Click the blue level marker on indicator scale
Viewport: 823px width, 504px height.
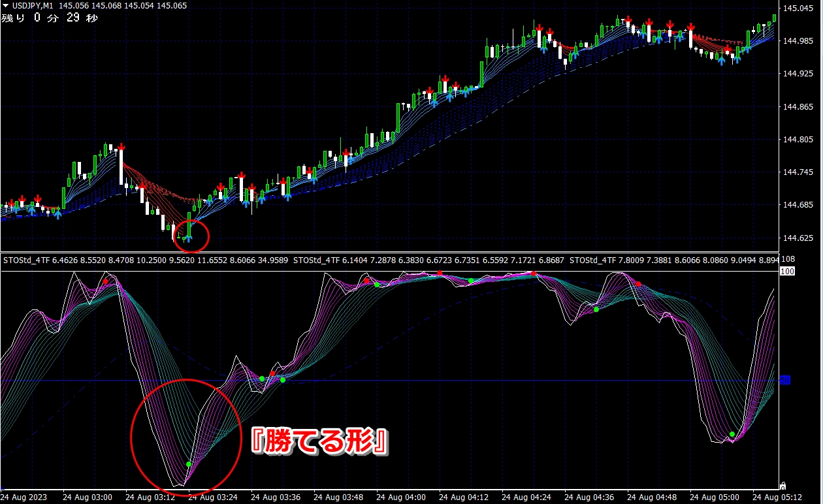point(785,380)
